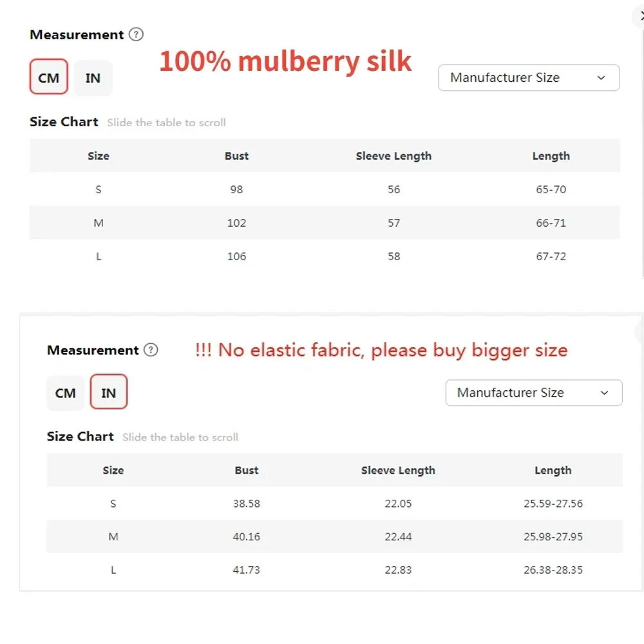Click Bust column header in centimeter table
Viewport: 644px width, 644px height.
click(x=236, y=156)
